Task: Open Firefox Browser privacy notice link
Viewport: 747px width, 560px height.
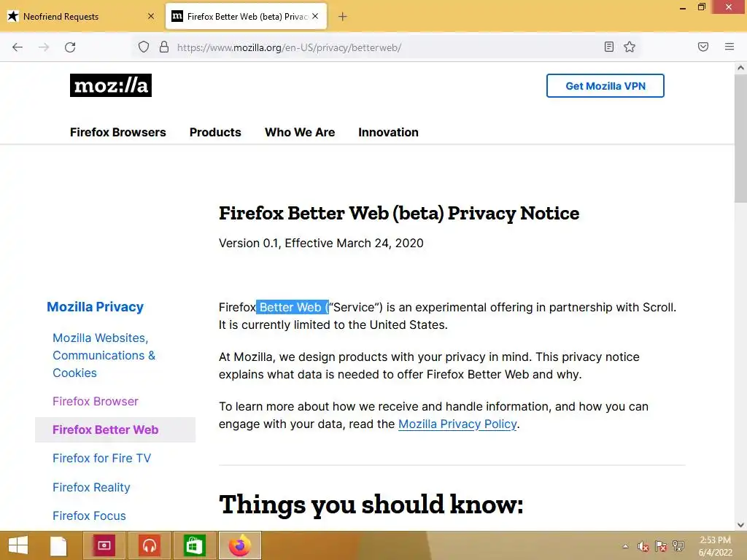Action: tap(96, 402)
